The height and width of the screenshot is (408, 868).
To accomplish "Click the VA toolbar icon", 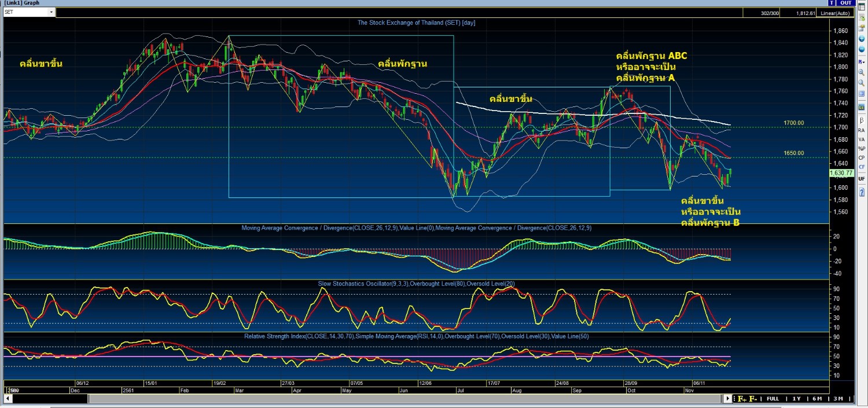I will point(861,139).
